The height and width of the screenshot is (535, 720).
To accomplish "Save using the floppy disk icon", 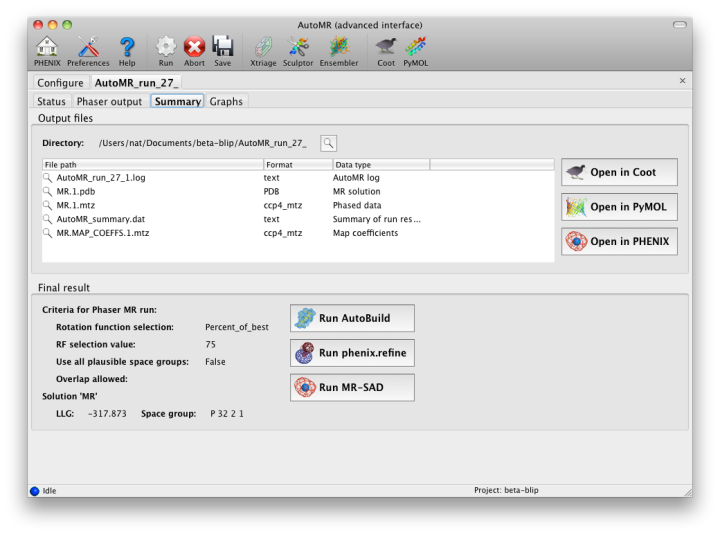I will pos(222,48).
